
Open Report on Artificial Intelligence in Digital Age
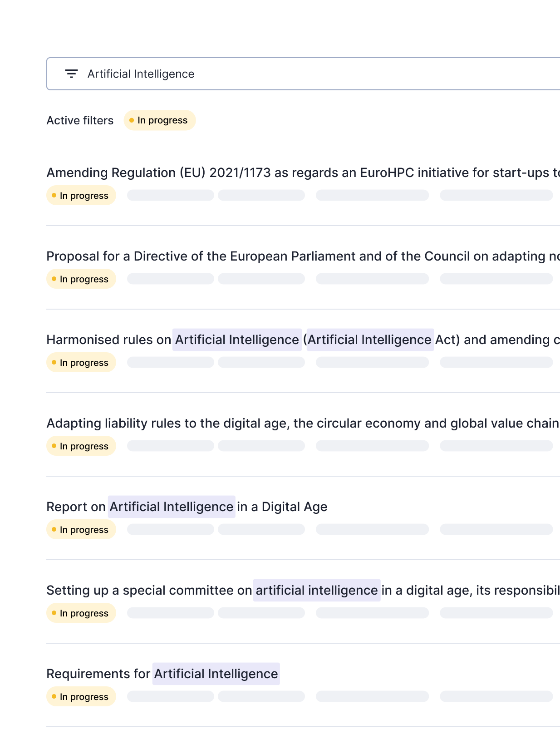point(187,507)
